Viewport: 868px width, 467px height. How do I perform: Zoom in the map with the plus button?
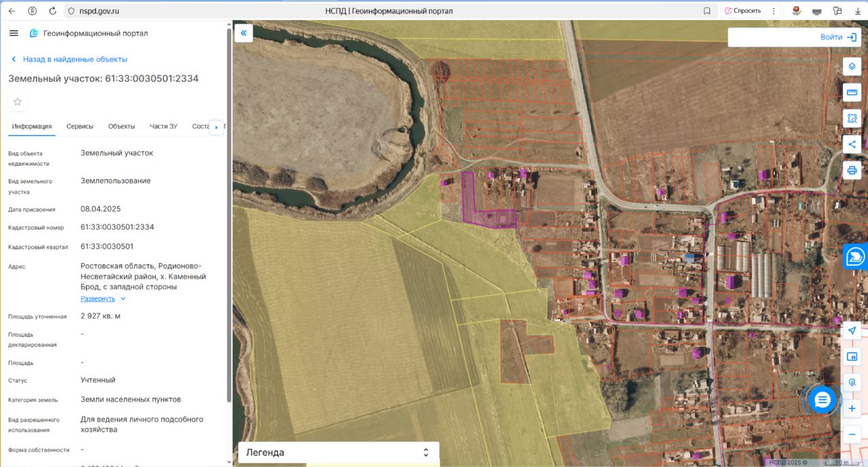click(852, 408)
